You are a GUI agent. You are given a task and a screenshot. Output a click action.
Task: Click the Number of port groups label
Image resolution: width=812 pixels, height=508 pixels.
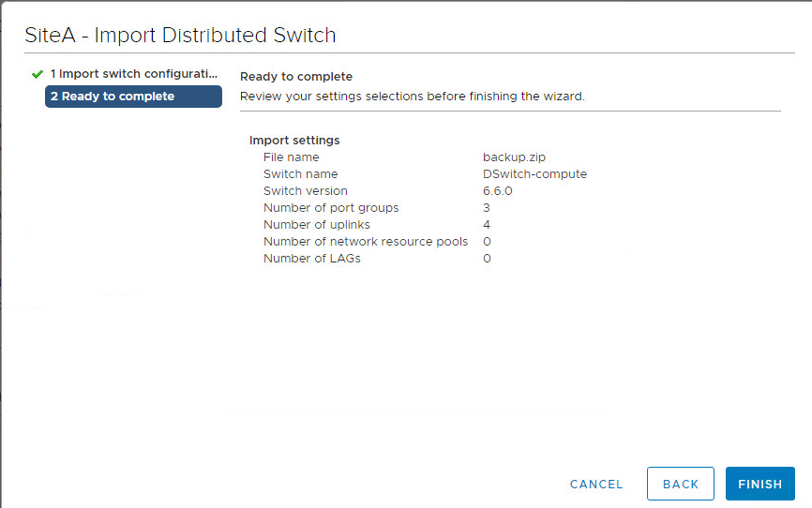click(x=331, y=208)
